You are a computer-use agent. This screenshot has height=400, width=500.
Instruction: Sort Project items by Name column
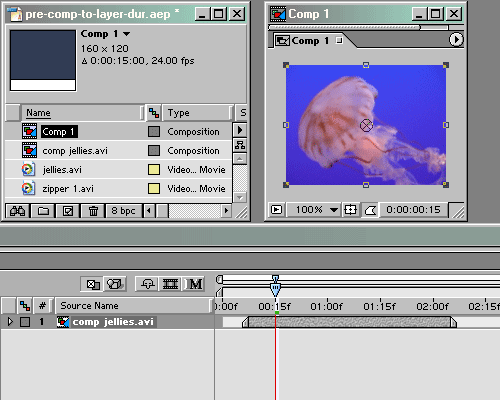82,113
